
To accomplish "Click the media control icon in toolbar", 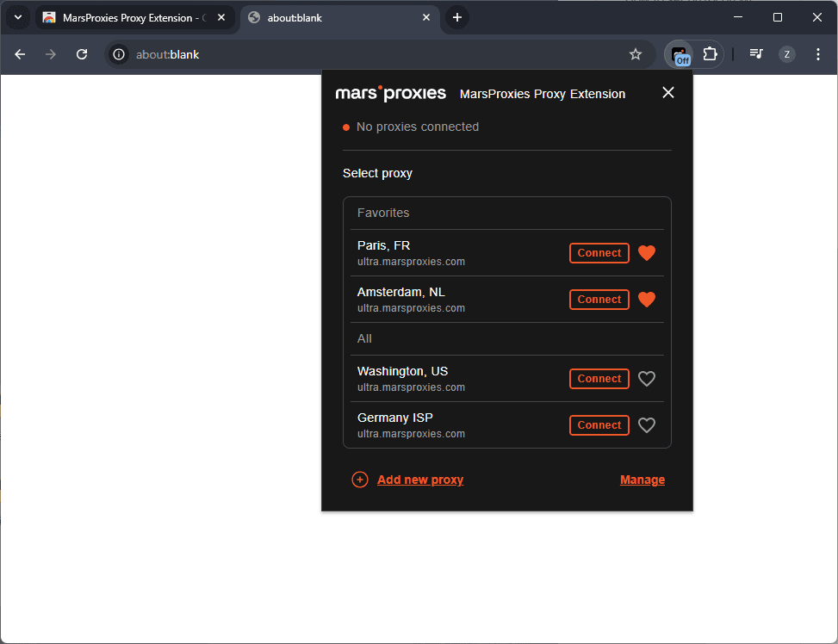I will [756, 54].
